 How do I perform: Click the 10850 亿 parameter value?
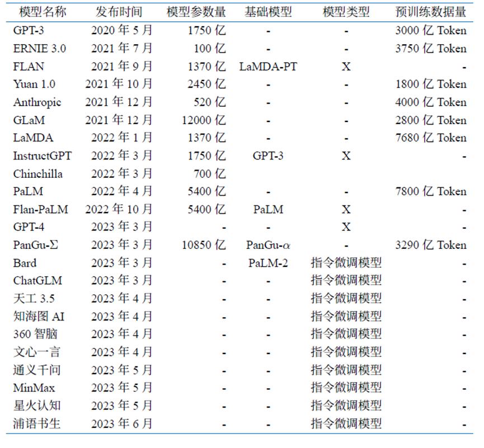click(204, 245)
